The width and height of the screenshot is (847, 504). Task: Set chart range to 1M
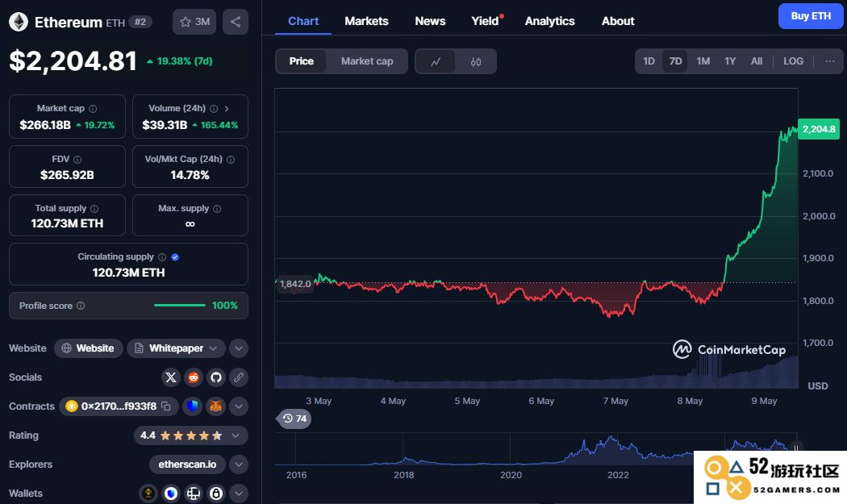point(703,61)
